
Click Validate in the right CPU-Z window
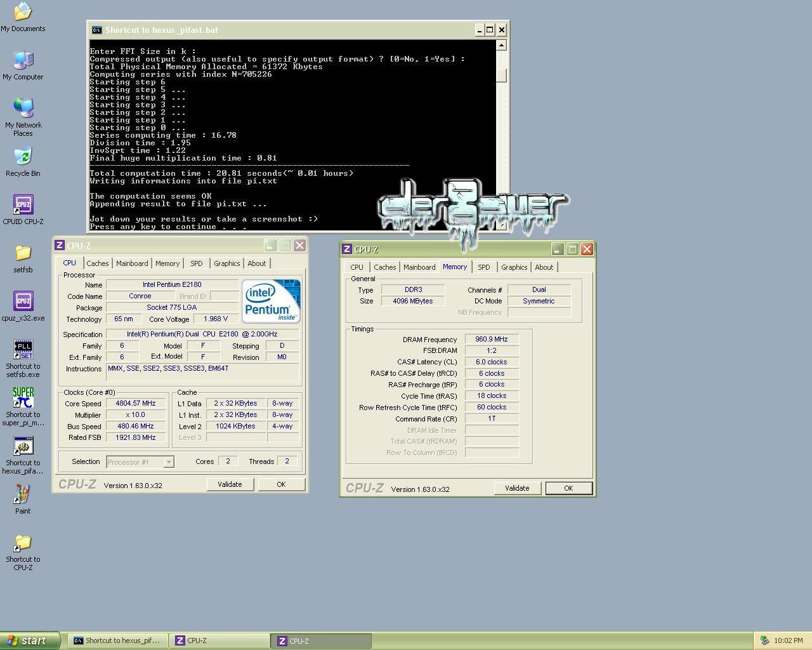tap(517, 488)
